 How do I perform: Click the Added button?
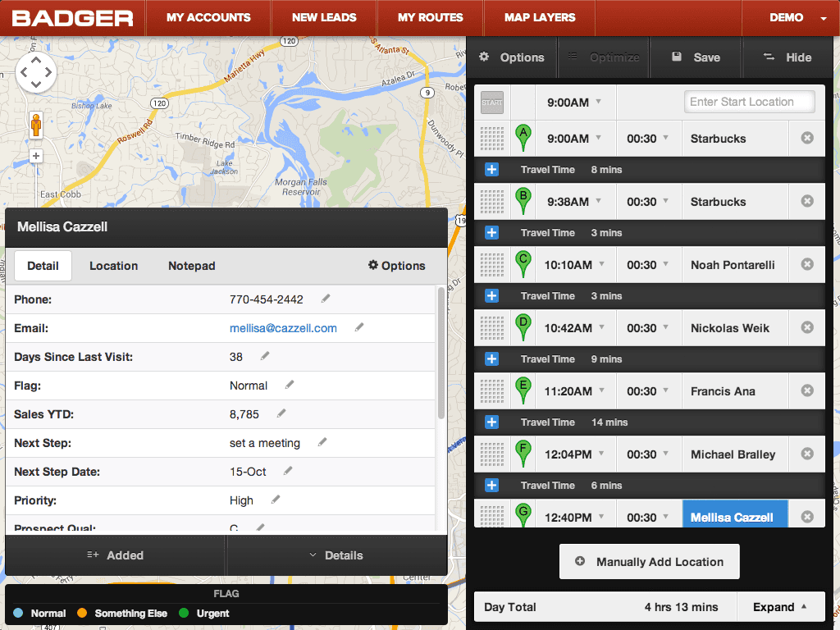(x=115, y=555)
